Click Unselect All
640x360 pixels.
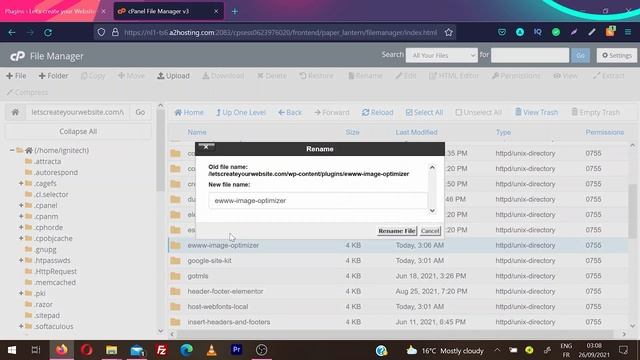click(x=478, y=112)
